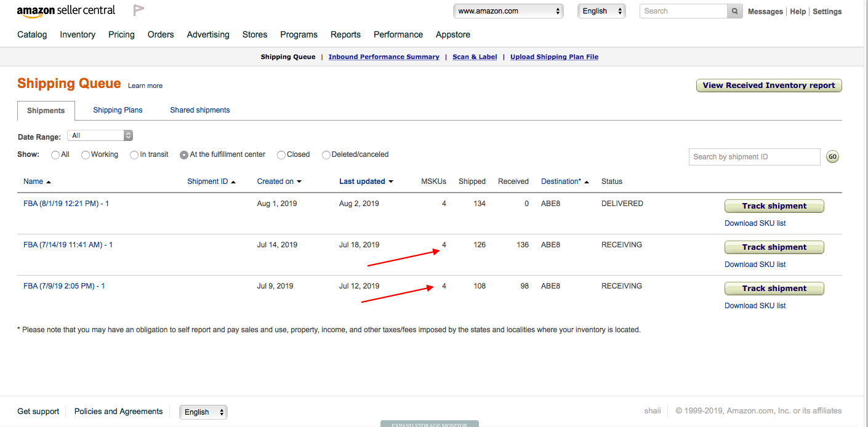The image size is (868, 427).
Task: Open Policies and Agreements footer link
Action: coord(119,412)
